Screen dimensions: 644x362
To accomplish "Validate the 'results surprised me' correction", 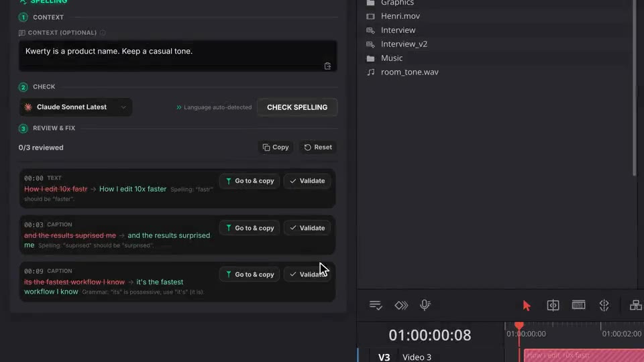I will point(307,228).
